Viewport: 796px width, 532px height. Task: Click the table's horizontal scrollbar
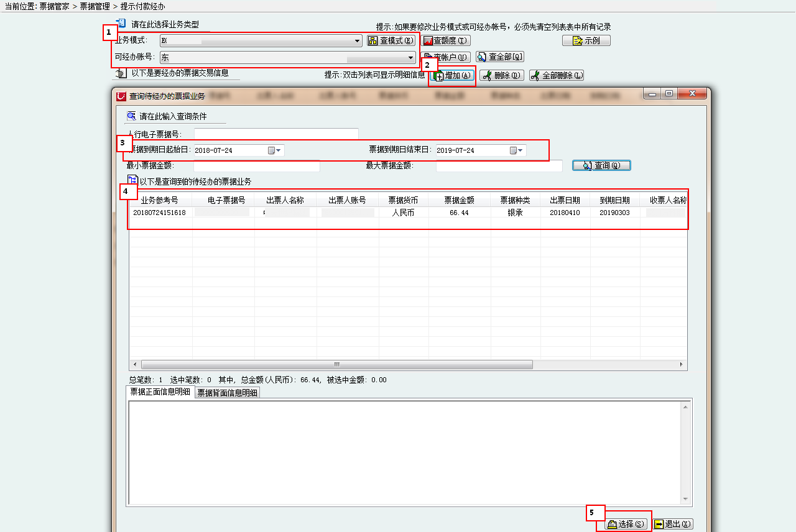(336, 365)
